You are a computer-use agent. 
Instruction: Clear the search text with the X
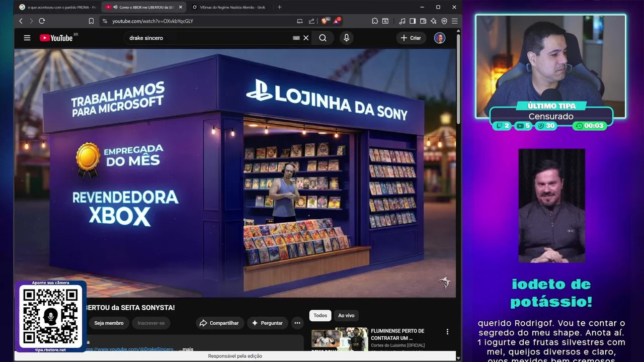[x=306, y=38]
